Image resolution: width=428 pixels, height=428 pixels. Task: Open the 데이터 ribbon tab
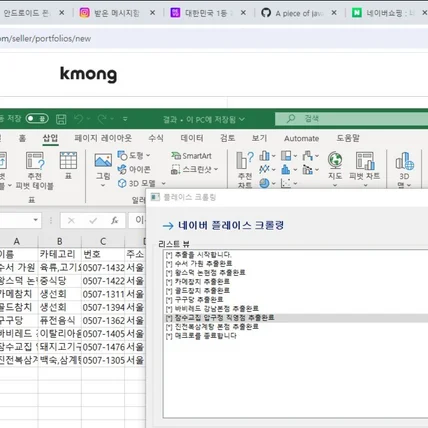click(192, 138)
